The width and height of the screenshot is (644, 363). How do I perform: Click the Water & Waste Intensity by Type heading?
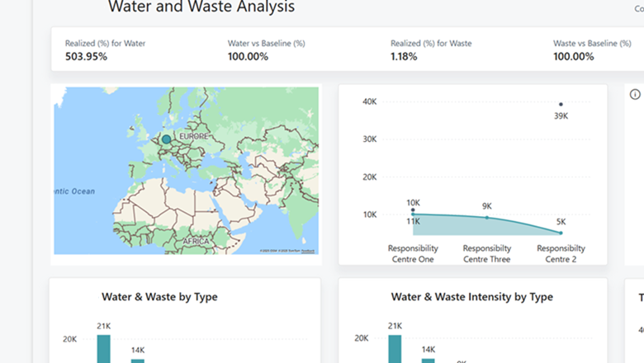472,296
